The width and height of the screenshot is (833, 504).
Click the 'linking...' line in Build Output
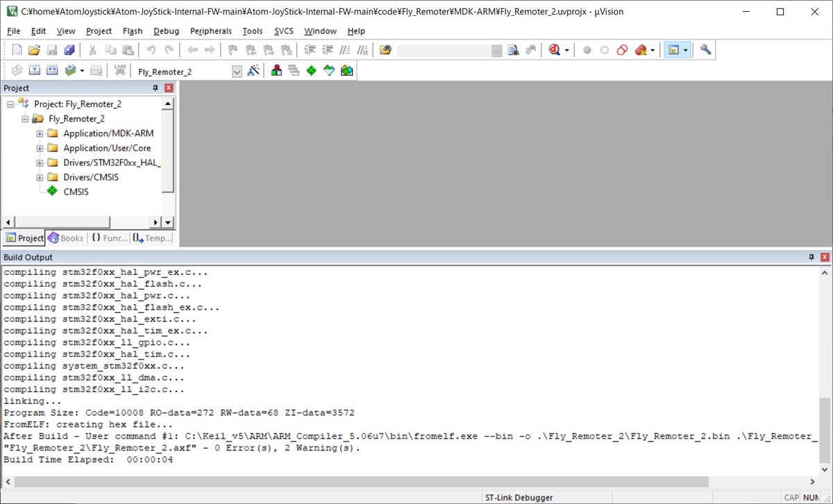[x=33, y=401]
